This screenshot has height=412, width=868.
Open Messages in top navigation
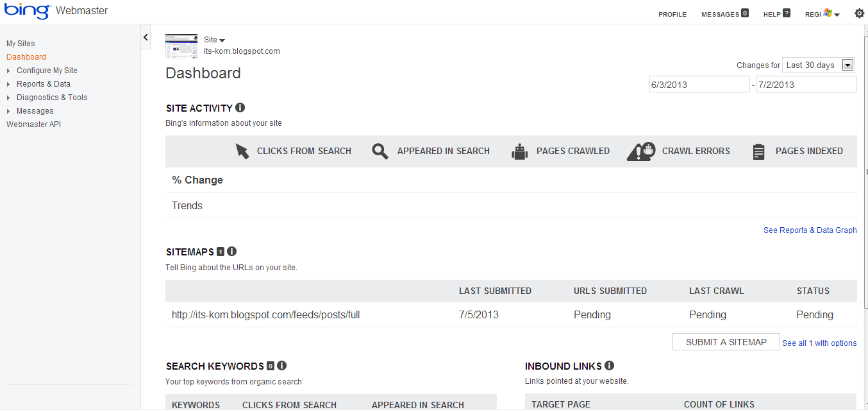pyautogui.click(x=720, y=14)
